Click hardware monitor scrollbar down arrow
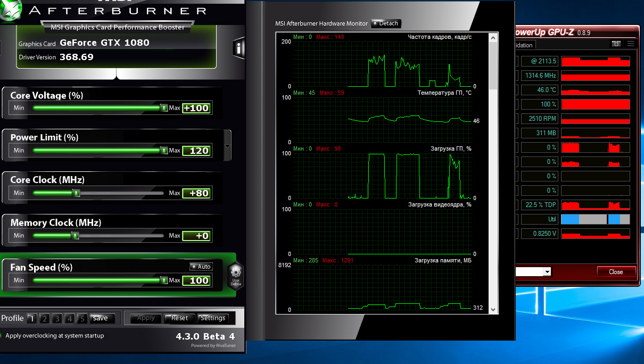The height and width of the screenshot is (364, 644). 493,309
